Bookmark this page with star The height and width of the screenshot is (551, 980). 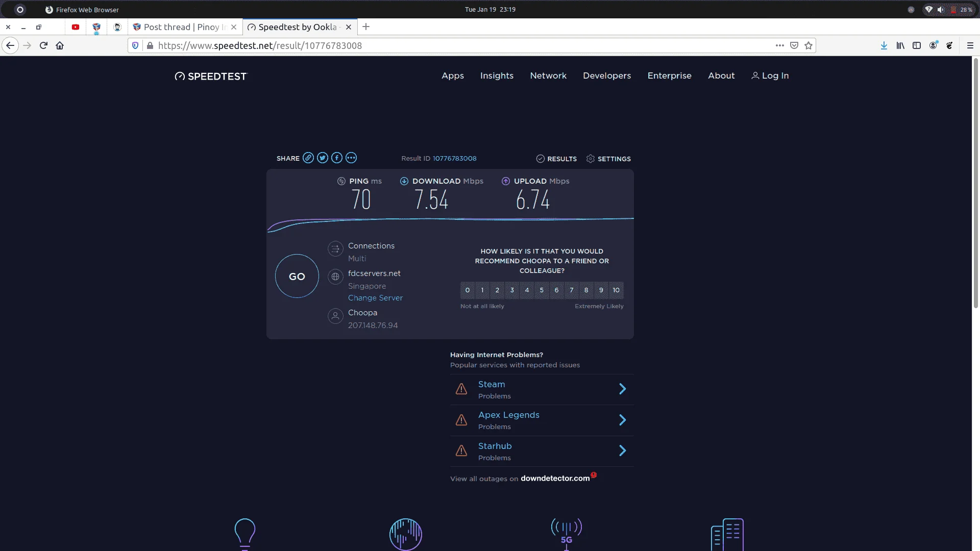click(808, 45)
